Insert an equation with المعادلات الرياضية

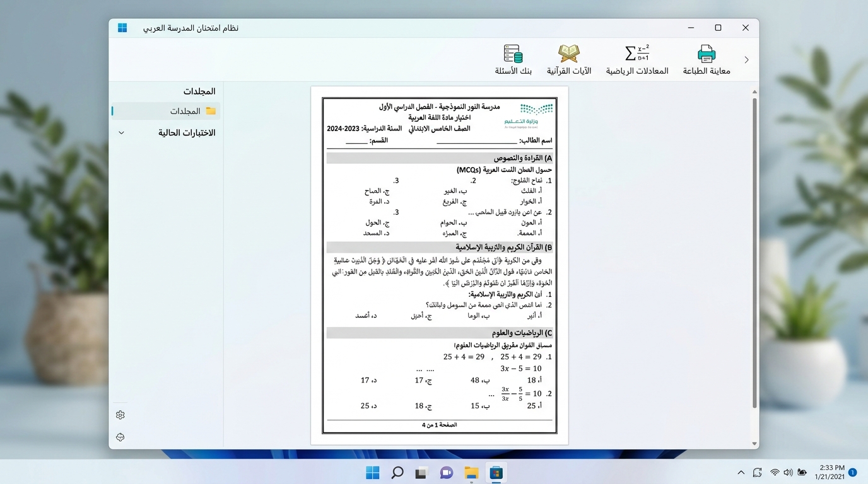point(637,60)
